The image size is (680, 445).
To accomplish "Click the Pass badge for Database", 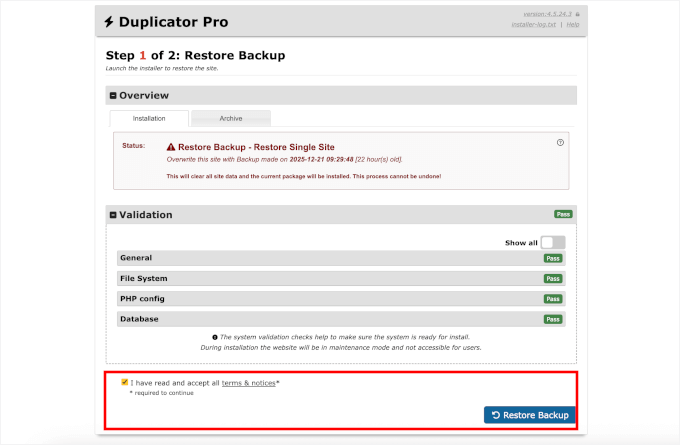I will point(553,319).
